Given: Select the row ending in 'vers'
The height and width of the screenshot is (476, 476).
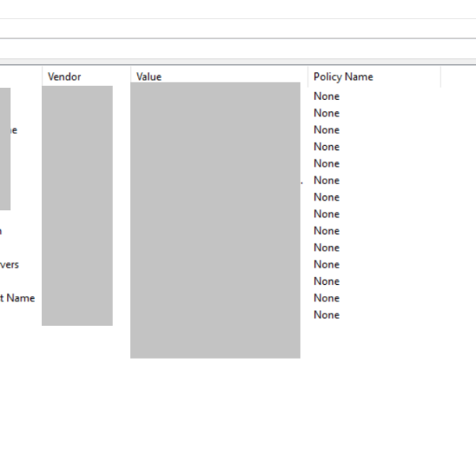Looking at the screenshot, I should click(10, 264).
